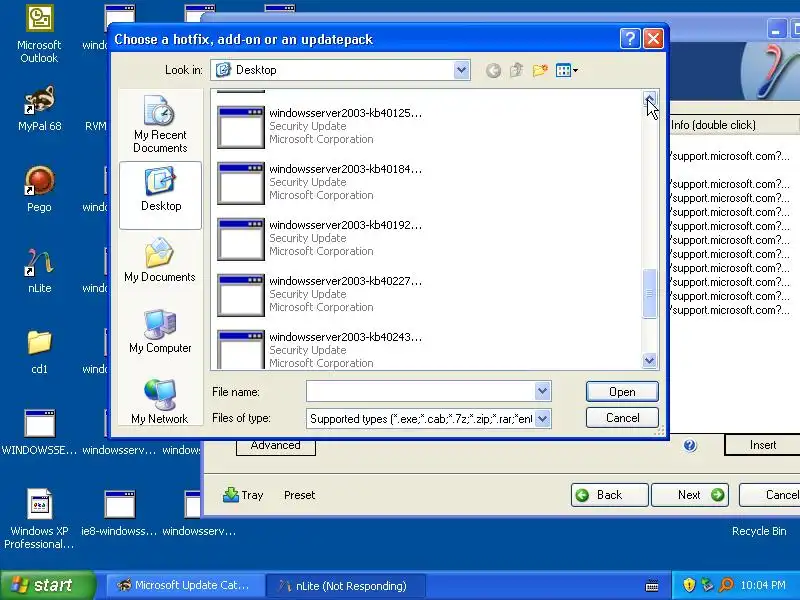Viewport: 800px width, 600px height.
Task: Open the nLite desktop shortcut
Action: [x=39, y=270]
